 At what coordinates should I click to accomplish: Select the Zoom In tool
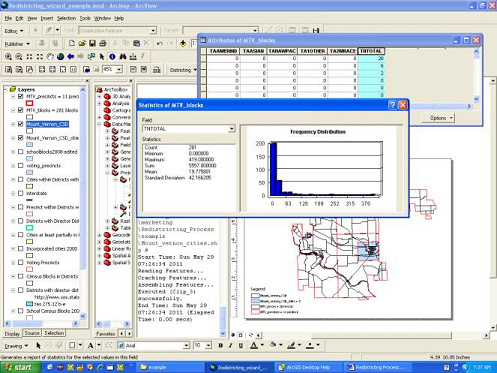[8, 57]
